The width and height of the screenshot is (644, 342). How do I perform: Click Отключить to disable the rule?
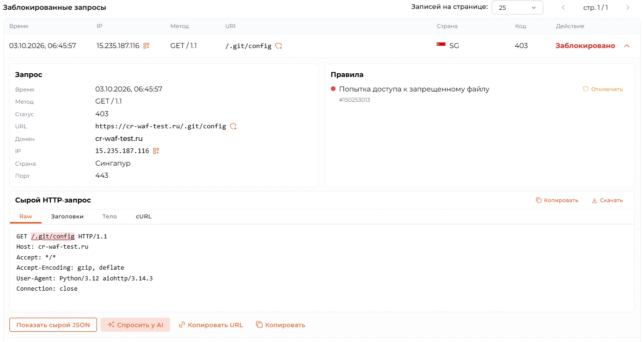point(603,89)
